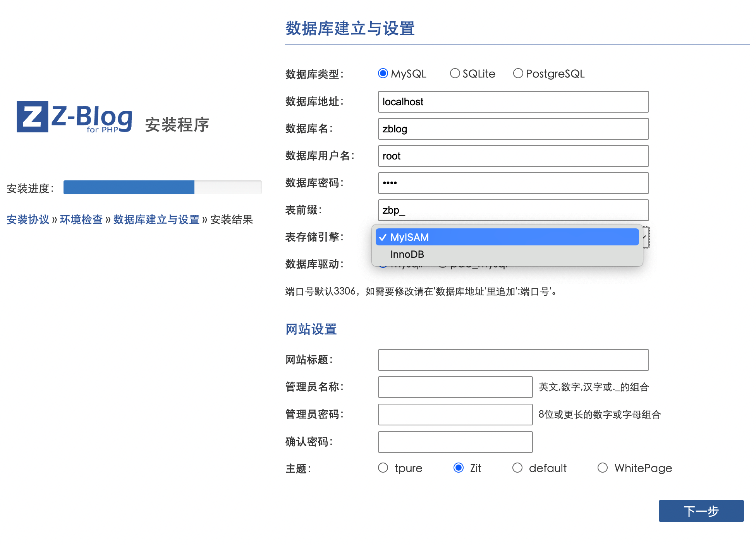Viewport: 756px width, 545px height.
Task: Pick MyISAM storage engine option
Action: tap(507, 237)
